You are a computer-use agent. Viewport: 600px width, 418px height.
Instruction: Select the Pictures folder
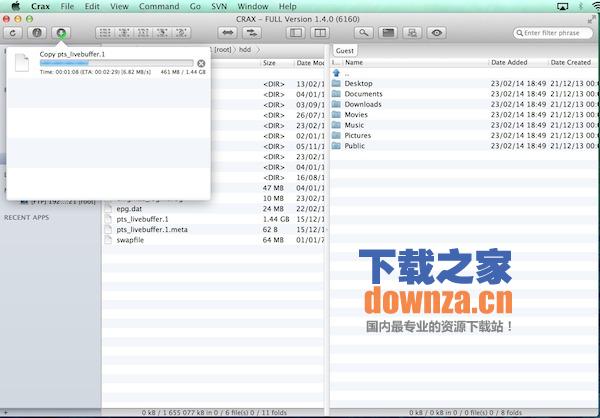coord(357,136)
